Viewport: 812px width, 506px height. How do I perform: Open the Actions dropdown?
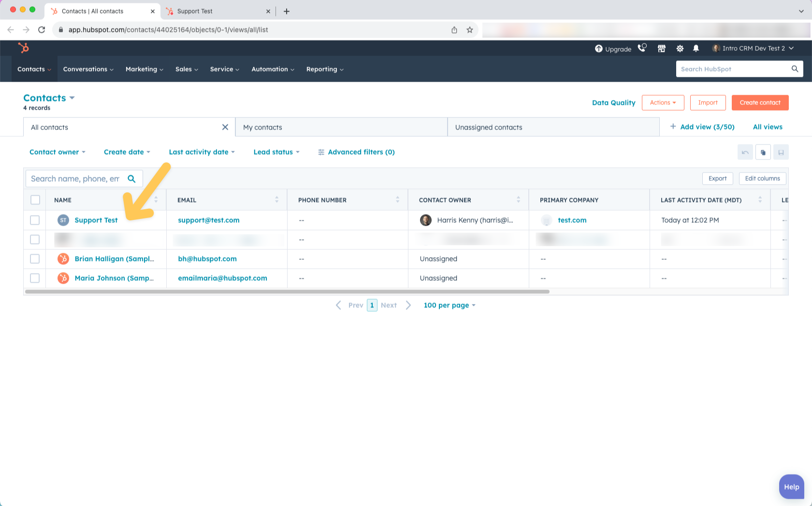(x=663, y=102)
